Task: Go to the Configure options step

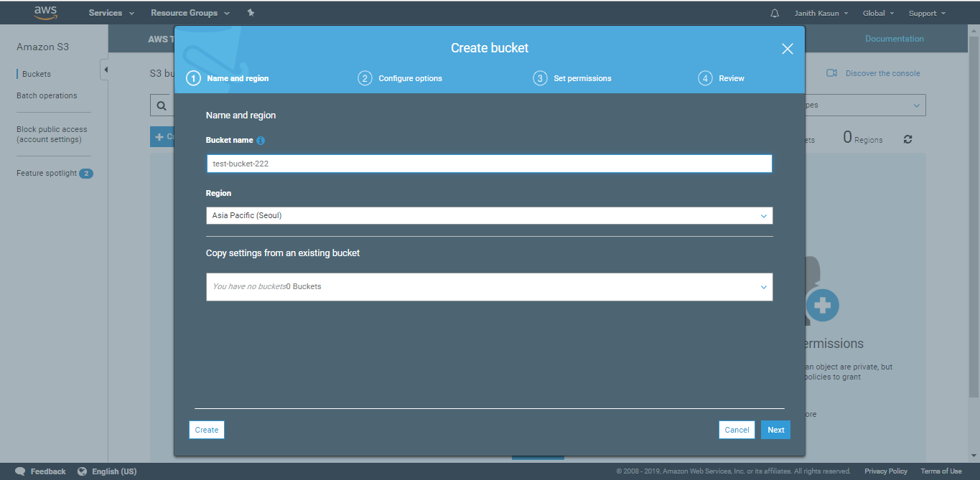Action: click(410, 78)
